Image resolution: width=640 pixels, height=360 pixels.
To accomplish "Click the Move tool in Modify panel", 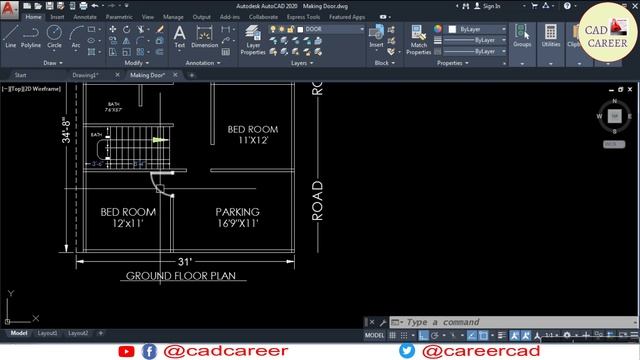I will tap(113, 29).
